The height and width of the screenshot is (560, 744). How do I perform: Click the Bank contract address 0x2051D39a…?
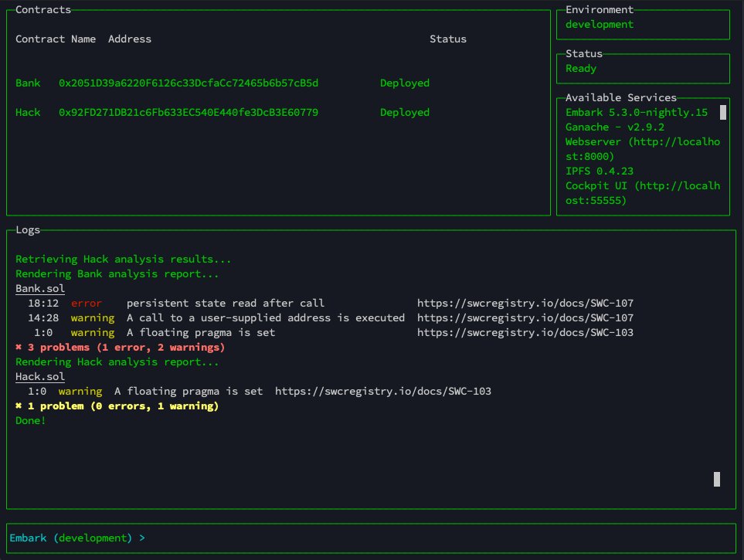pyautogui.click(x=189, y=83)
